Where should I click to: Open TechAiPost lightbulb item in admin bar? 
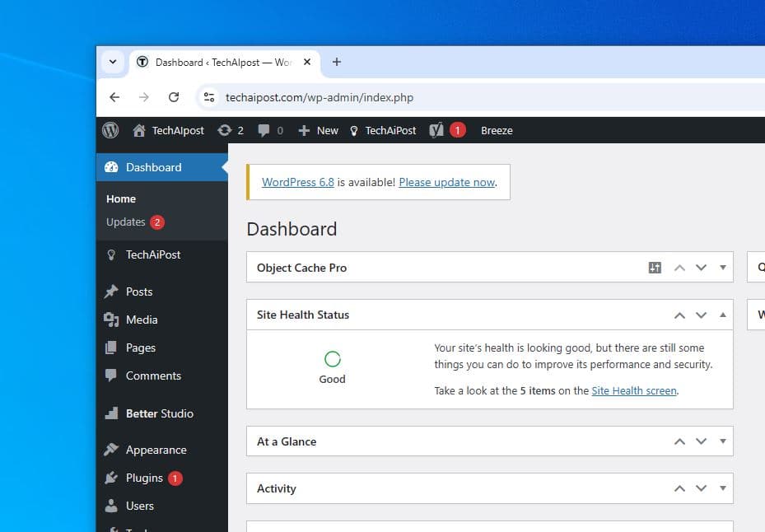383,130
